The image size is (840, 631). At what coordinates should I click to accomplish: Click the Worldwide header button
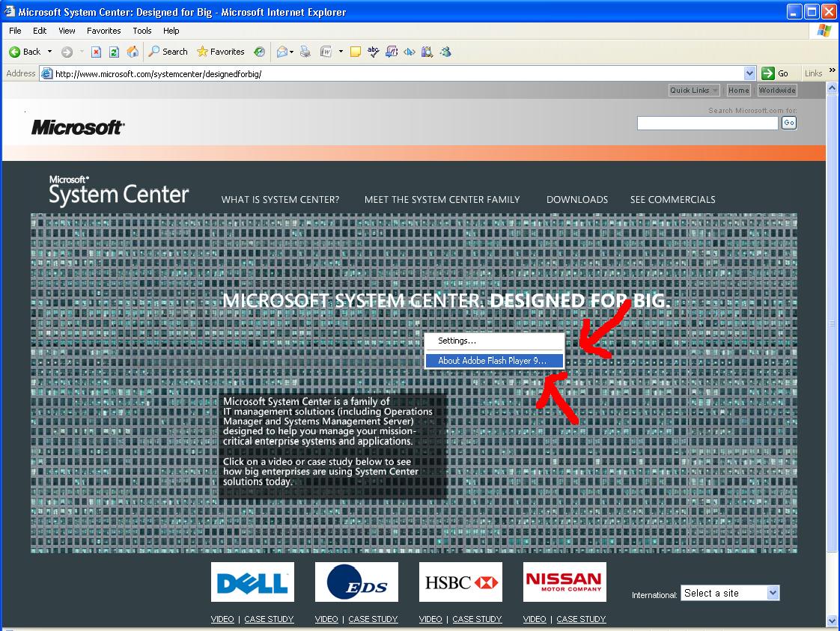pos(777,90)
